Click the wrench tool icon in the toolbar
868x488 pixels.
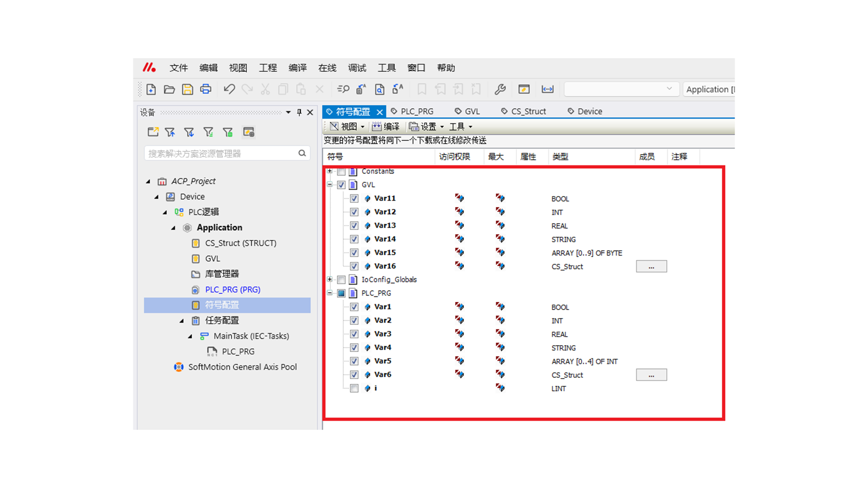pos(500,89)
